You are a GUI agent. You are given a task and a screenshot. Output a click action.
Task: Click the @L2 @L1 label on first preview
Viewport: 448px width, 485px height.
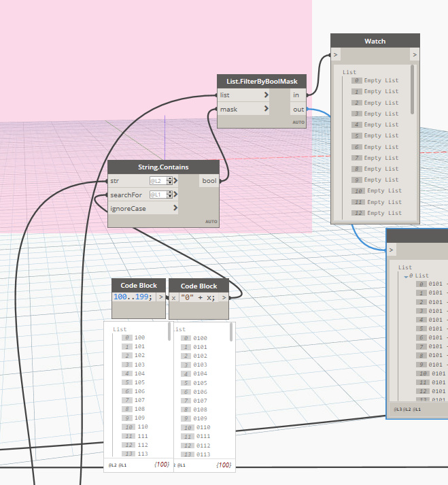pos(118,465)
